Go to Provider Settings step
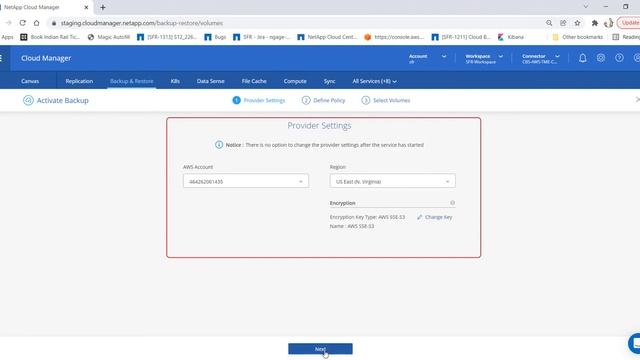Screen dimensions: 640x360 259,100
